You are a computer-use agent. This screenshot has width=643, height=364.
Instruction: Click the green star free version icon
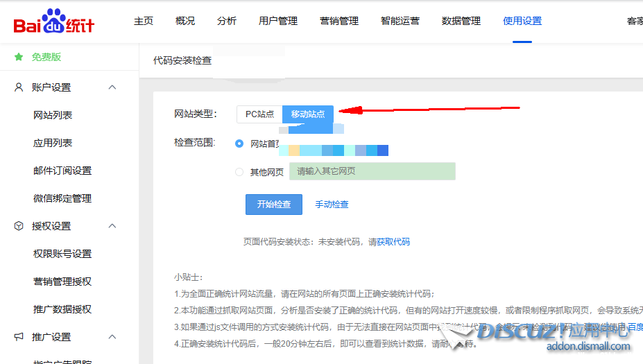click(19, 57)
